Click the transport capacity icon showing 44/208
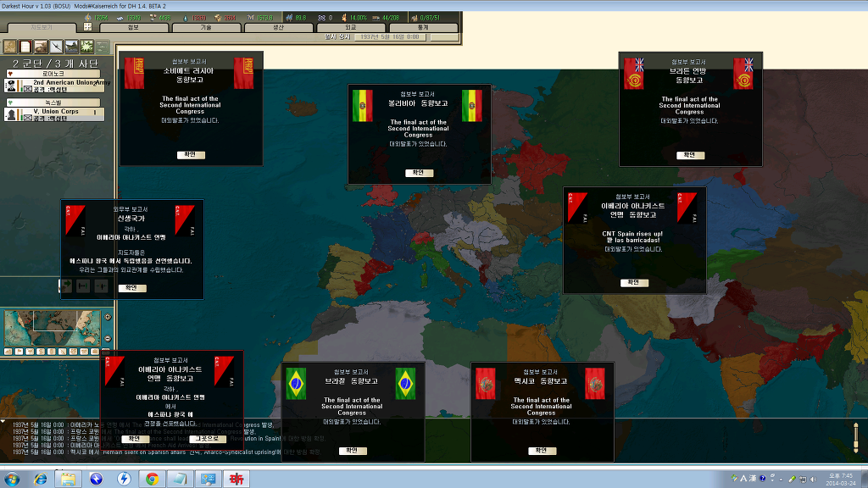Viewport: 868px width, 488px height. tap(376, 18)
